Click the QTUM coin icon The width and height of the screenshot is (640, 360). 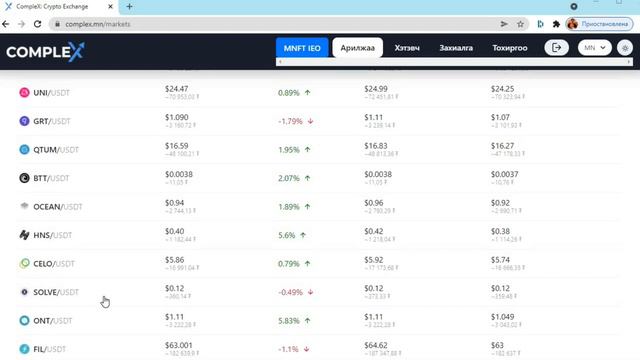click(24, 149)
